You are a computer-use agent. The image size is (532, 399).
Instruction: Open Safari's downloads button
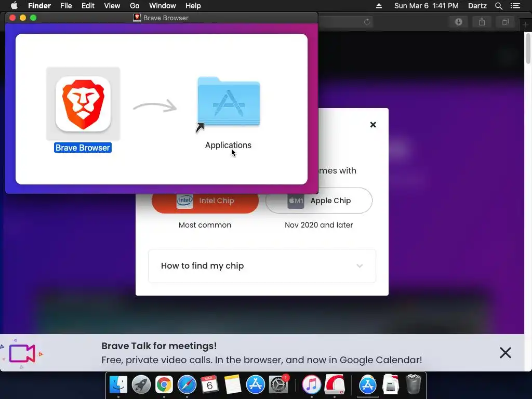pos(458,22)
